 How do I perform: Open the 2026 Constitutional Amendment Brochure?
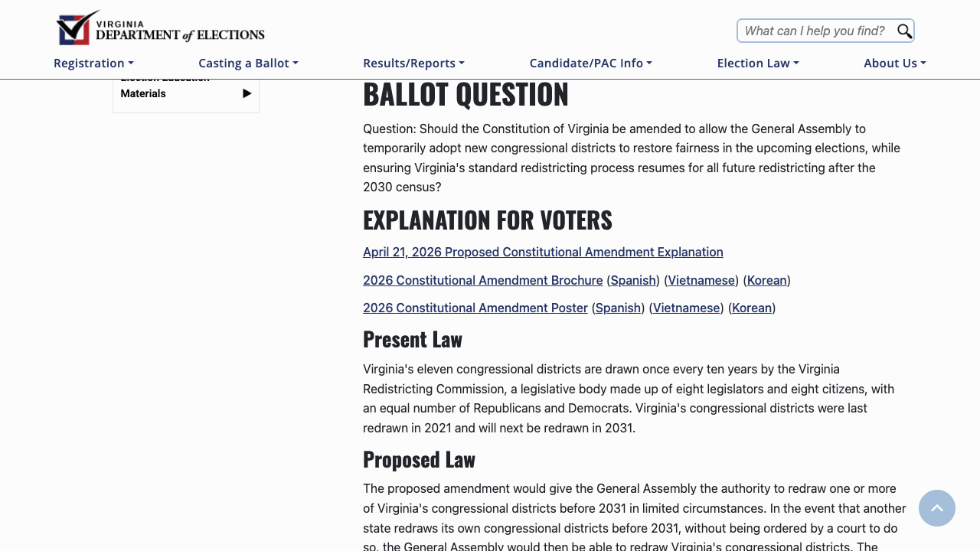tap(482, 280)
